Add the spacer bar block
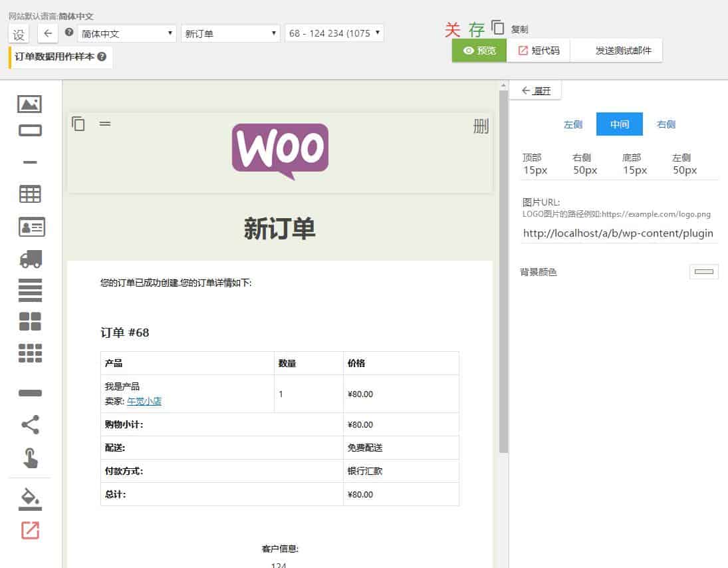Viewport: 728px width, 568px height. click(x=30, y=393)
